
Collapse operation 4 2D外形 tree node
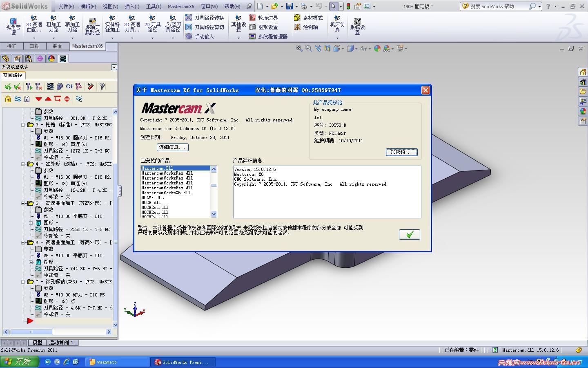24,164
